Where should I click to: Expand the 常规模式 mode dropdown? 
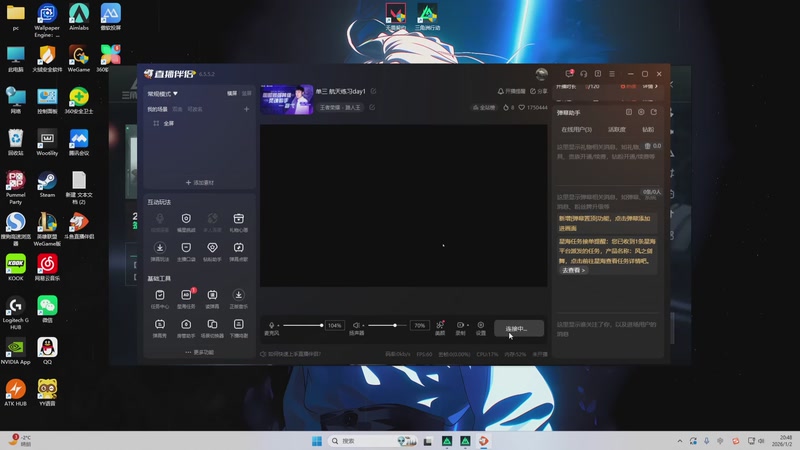[x=162, y=94]
